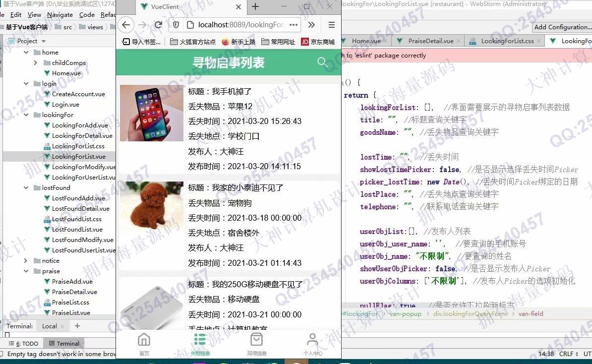592x364 pixels.
Task: Open the Code menu
Action: [87, 15]
